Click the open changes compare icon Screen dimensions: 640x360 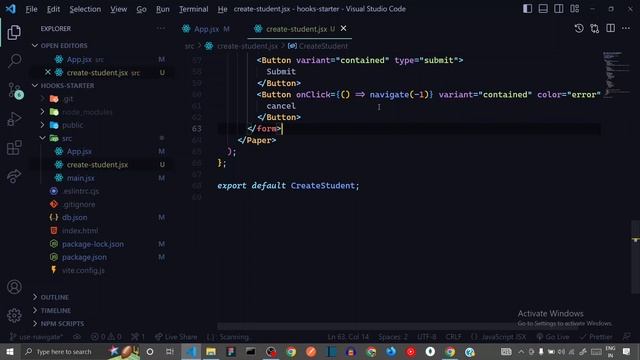595,28
